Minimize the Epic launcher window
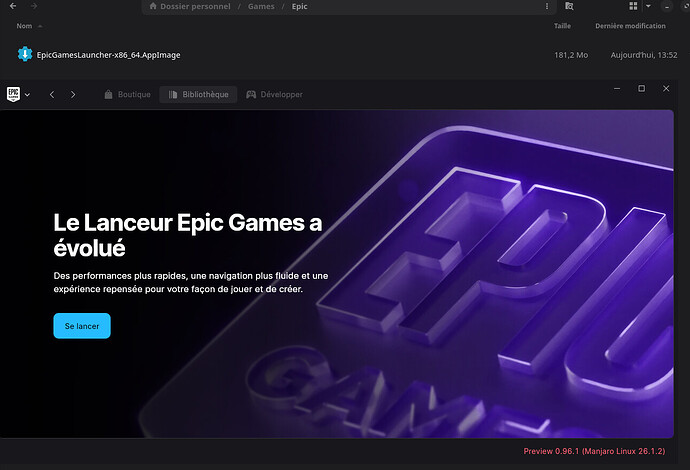The width and height of the screenshot is (690, 470). (x=617, y=88)
